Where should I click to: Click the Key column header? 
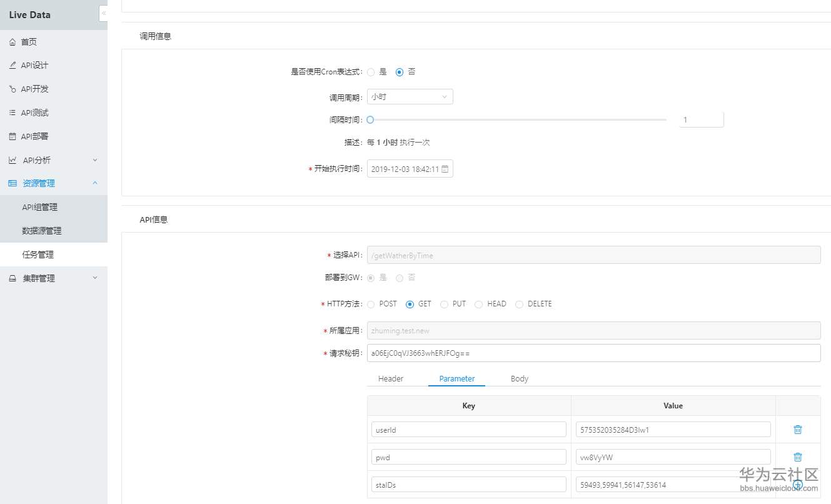pos(469,406)
